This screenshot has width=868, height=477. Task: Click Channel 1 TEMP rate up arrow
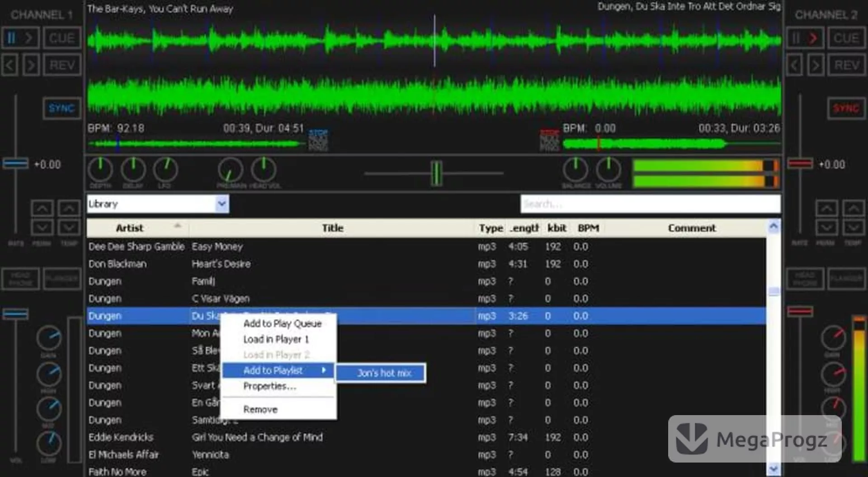69,208
